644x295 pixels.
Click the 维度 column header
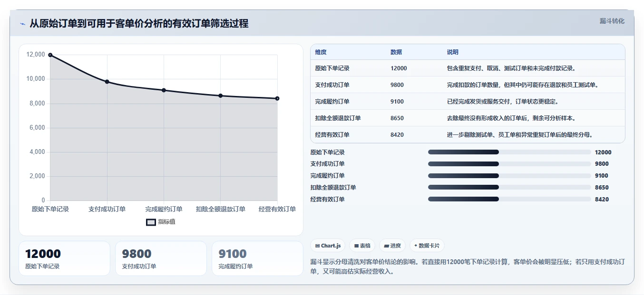click(x=321, y=52)
